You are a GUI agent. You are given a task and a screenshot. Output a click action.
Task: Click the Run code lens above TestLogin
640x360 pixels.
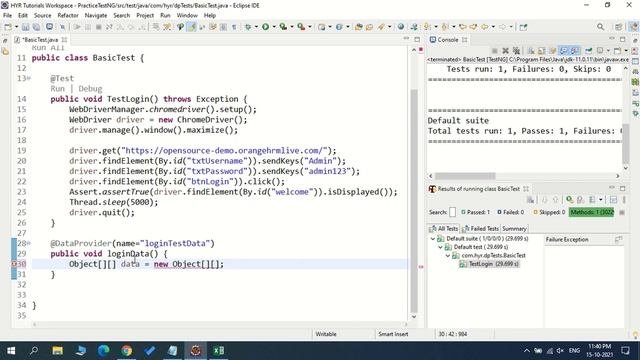(58, 89)
